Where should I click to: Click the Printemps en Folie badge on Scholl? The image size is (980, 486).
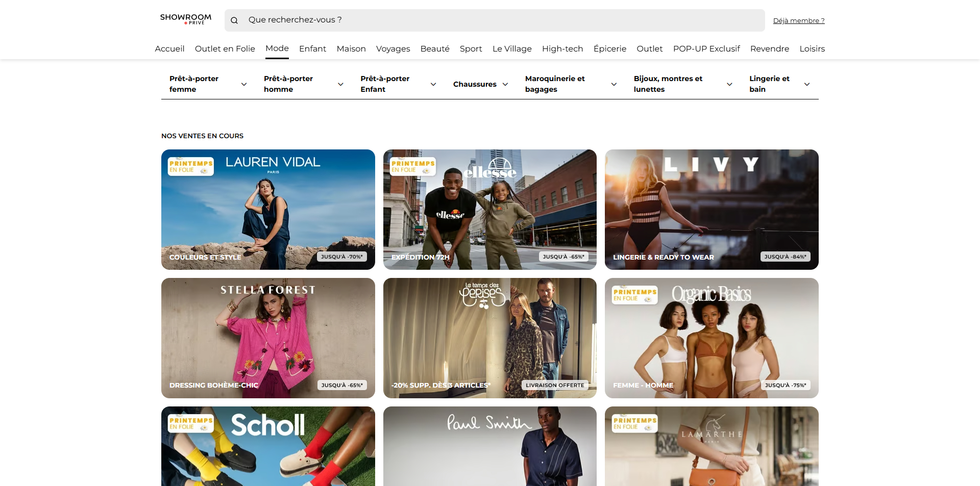pos(191,423)
